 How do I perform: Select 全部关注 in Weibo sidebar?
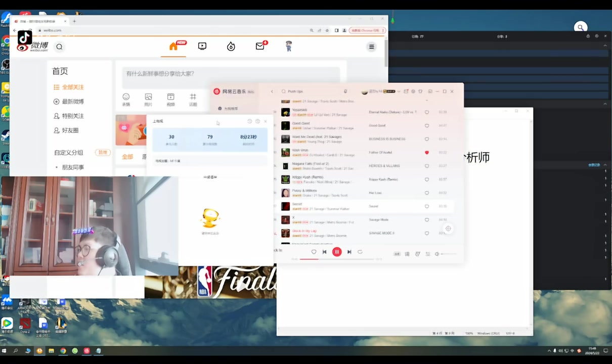69,87
